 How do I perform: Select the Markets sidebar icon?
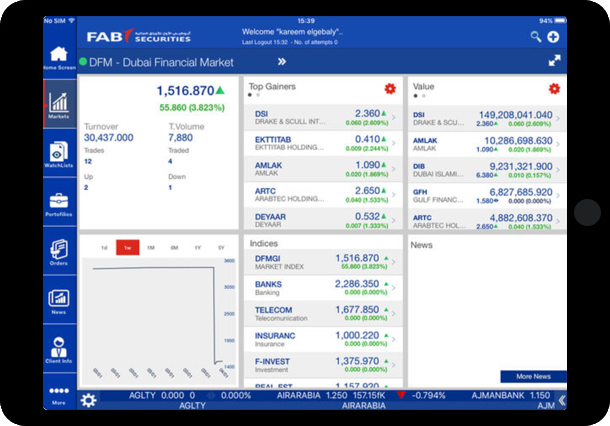click(59, 105)
